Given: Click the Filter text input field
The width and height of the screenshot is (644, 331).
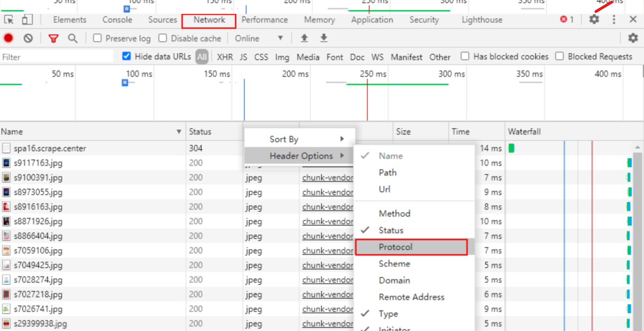Looking at the screenshot, I should 57,57.
